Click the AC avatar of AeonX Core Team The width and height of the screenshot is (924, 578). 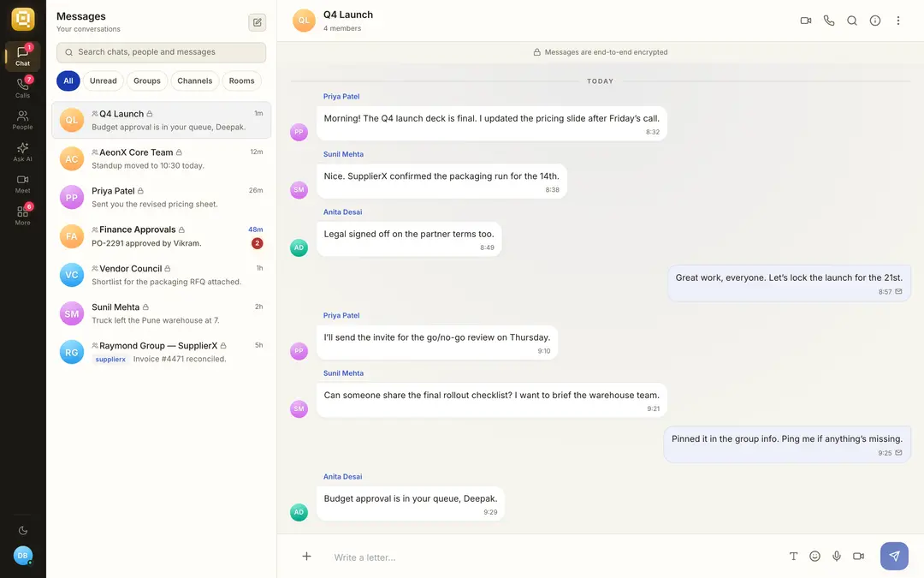click(x=71, y=158)
